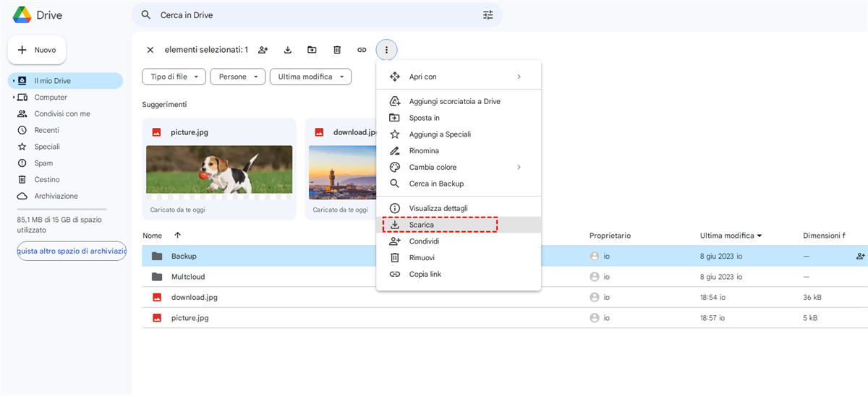Expand Computer tree arrow

pyautogui.click(x=13, y=98)
